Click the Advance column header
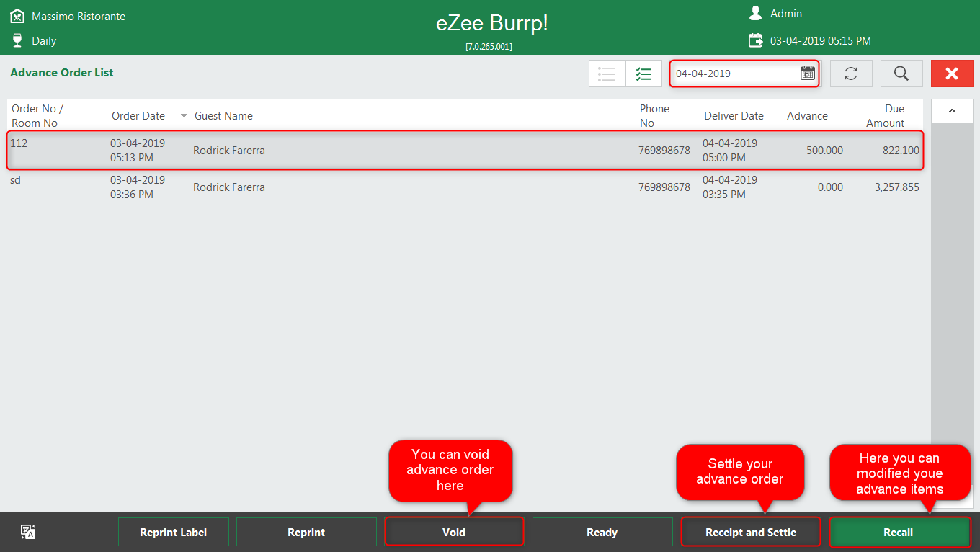Image resolution: width=980 pixels, height=552 pixels. pyautogui.click(x=807, y=116)
